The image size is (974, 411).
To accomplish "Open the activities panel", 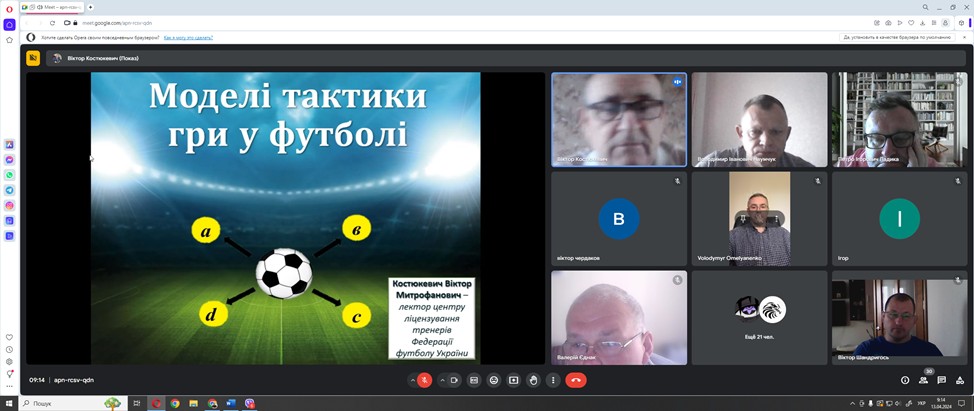I will tap(960, 380).
